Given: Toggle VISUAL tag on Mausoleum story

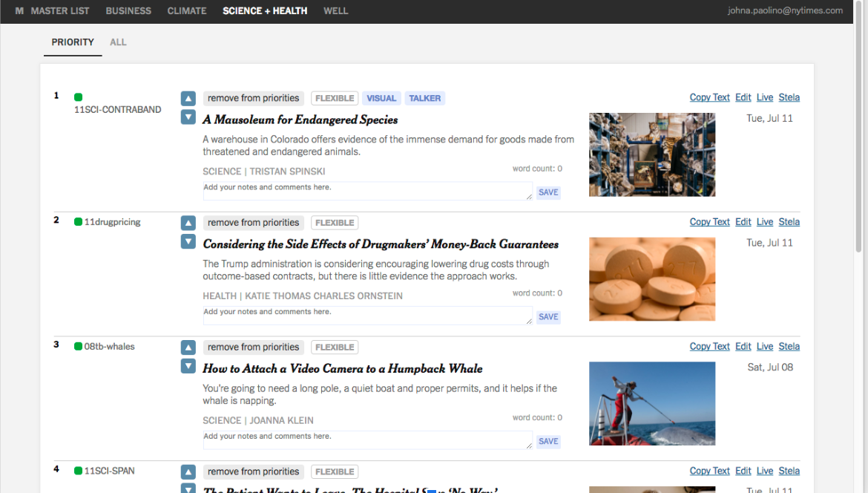Looking at the screenshot, I should coord(381,98).
